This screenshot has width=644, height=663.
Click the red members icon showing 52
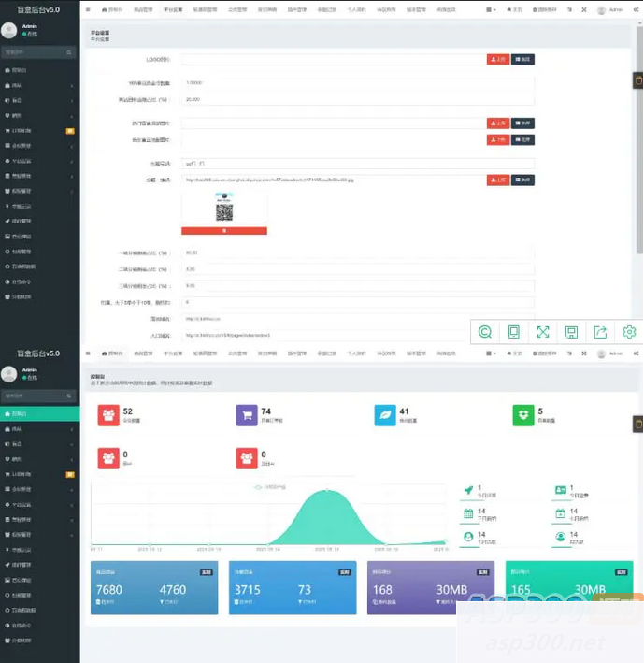point(108,415)
